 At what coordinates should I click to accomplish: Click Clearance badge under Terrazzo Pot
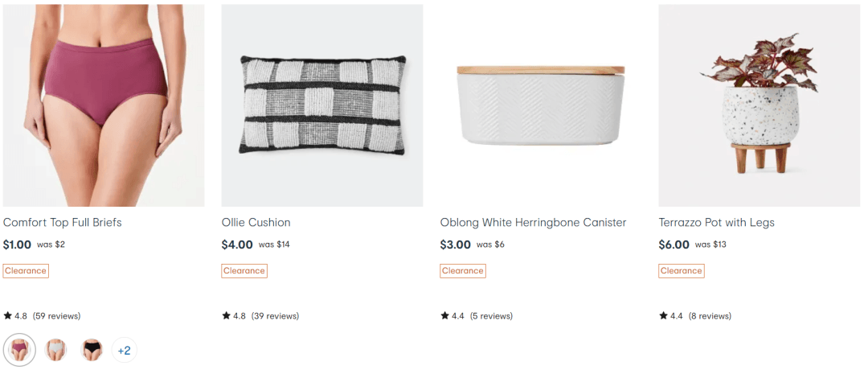coord(682,271)
